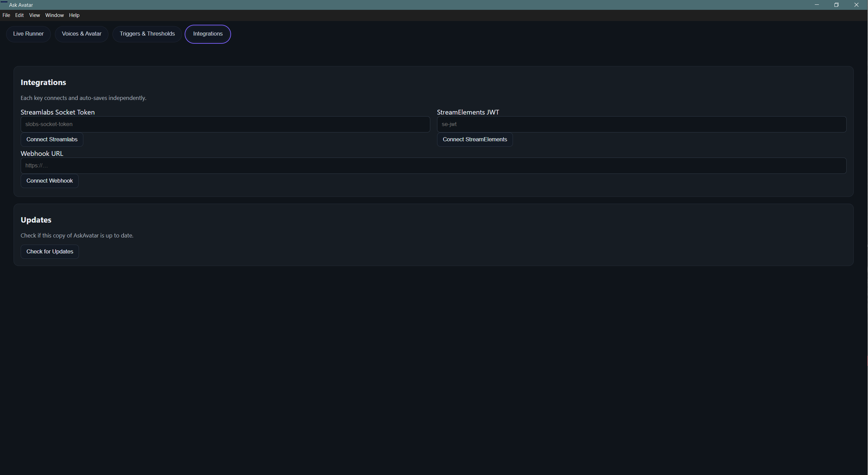Open the File menu
Viewport: 868px width, 475px height.
pos(6,15)
